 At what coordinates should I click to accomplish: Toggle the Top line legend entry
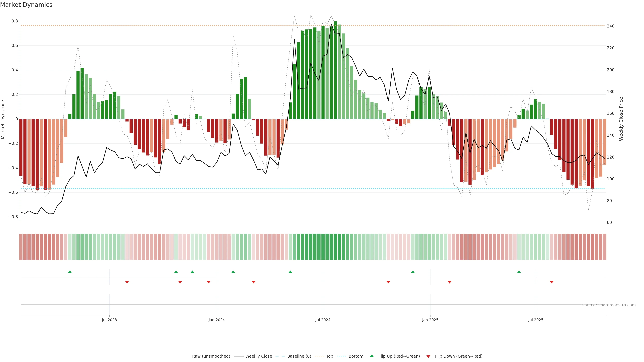330,356
